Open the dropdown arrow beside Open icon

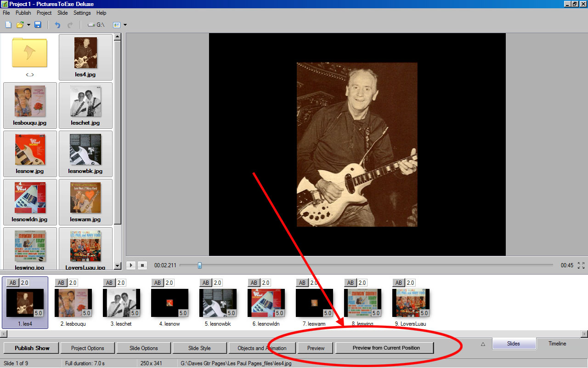[x=28, y=25]
